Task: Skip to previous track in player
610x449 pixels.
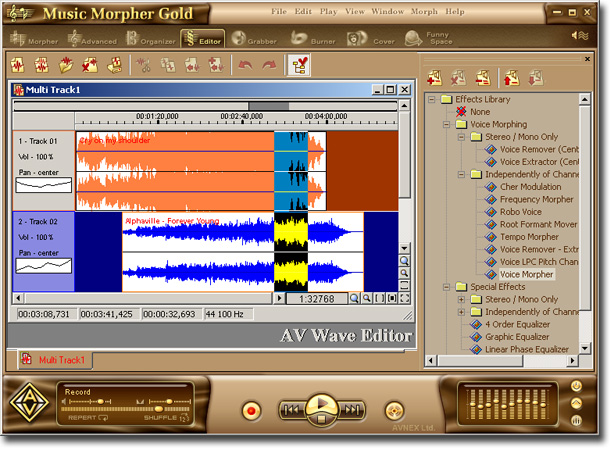Action: (292, 410)
